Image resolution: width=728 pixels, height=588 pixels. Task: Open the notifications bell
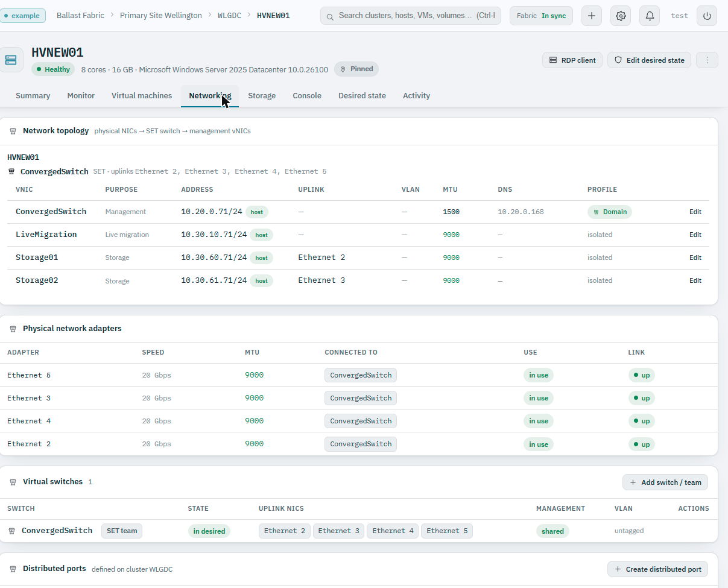tap(650, 16)
